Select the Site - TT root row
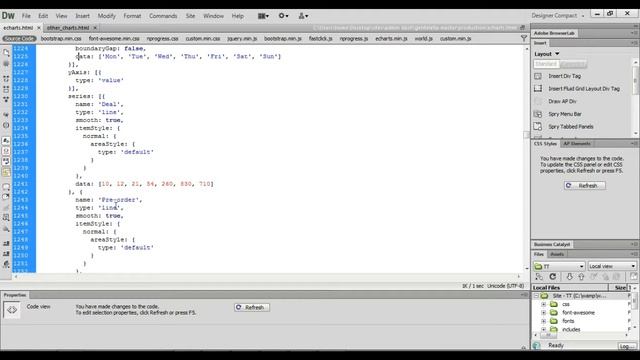The height and width of the screenshot is (360, 640). tap(582, 296)
